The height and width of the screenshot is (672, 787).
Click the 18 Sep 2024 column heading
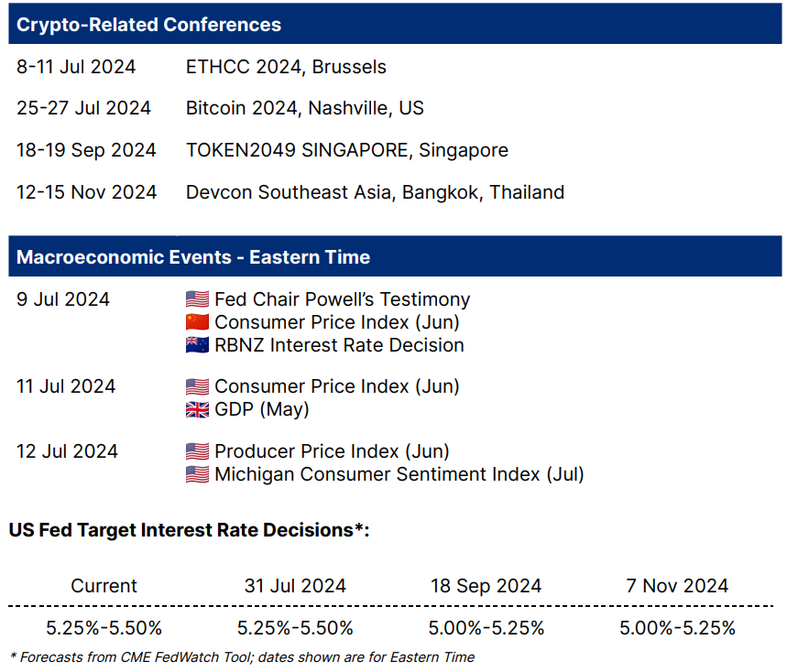486,586
